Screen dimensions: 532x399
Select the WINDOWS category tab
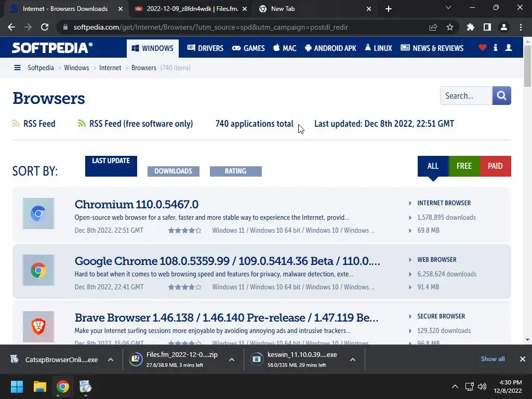(153, 48)
